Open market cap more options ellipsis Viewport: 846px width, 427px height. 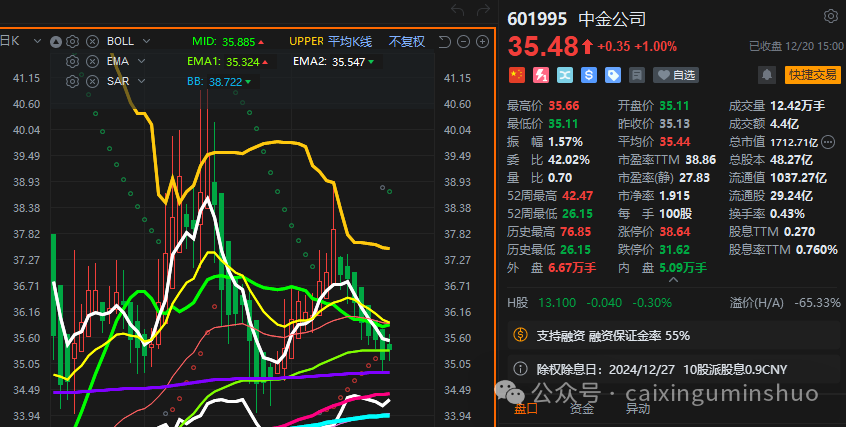coord(828,143)
